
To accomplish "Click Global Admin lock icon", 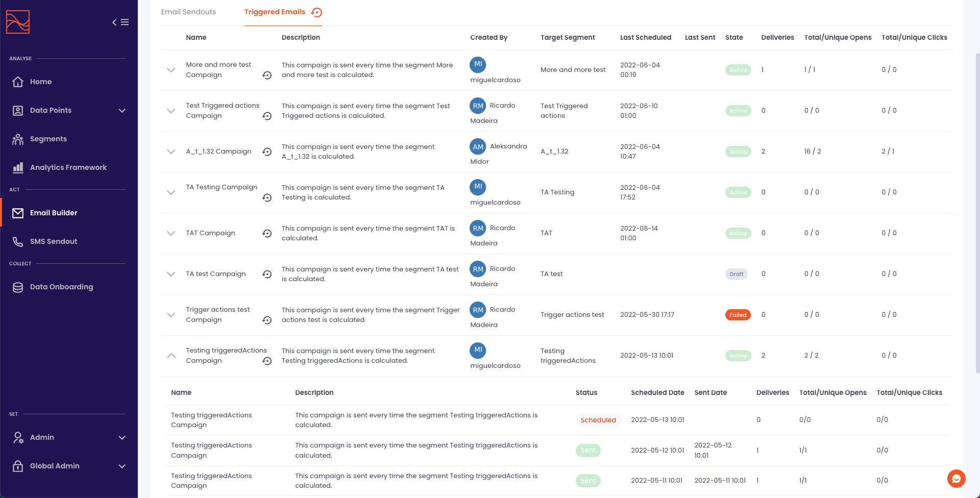I will 18,466.
